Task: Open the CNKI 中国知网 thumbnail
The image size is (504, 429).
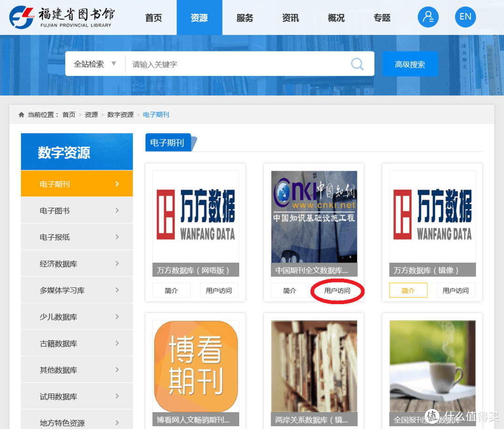Action: (x=314, y=217)
